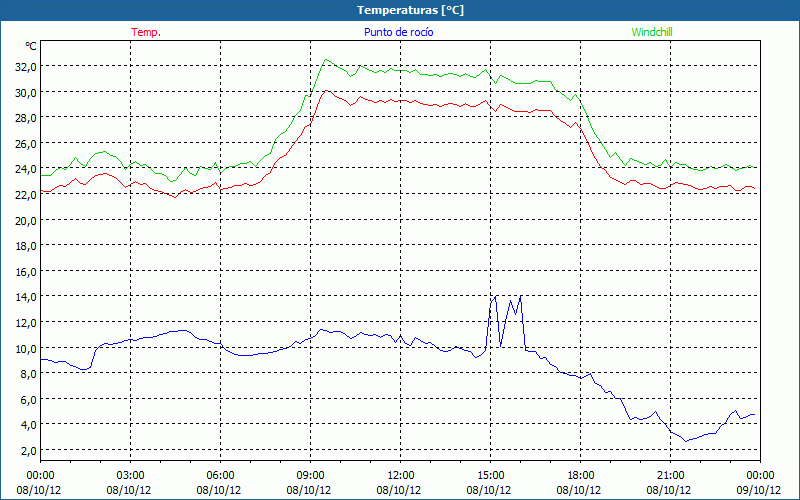Image resolution: width=800 pixels, height=500 pixels.
Task: Click the 12,0 y-axis value
Action: [26, 322]
